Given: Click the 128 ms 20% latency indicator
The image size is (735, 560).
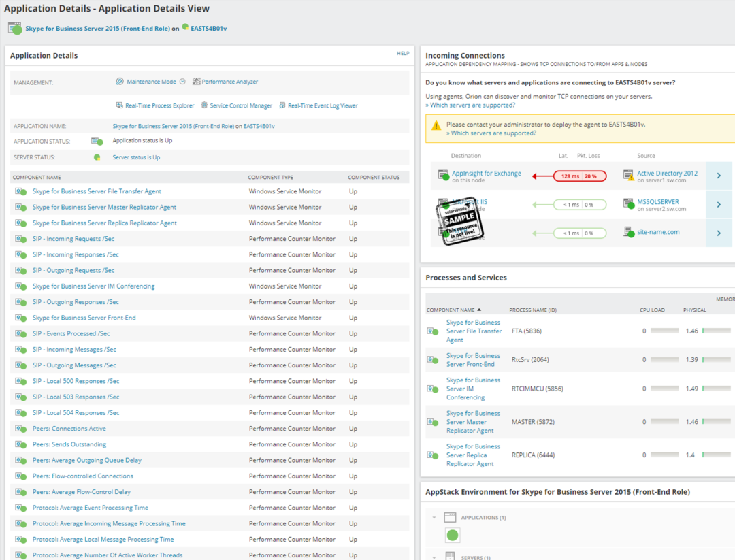Looking at the screenshot, I should click(580, 176).
